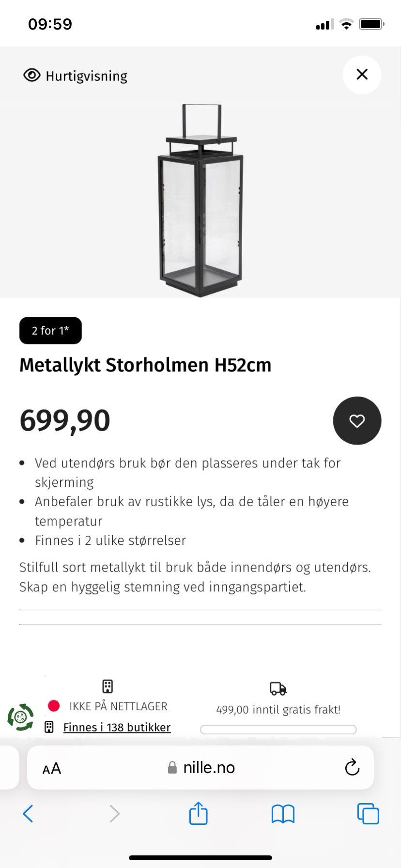This screenshot has width=401, height=868.
Task: Tap the green cookie settings icon
Action: pyautogui.click(x=20, y=717)
